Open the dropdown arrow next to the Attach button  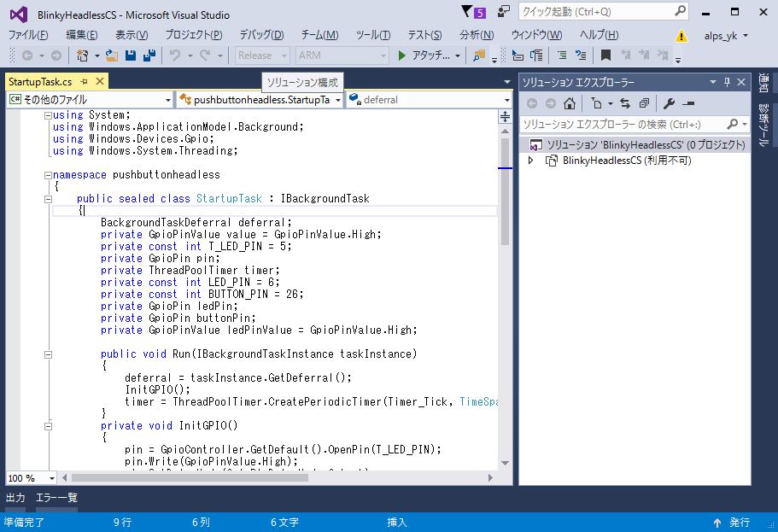click(458, 56)
